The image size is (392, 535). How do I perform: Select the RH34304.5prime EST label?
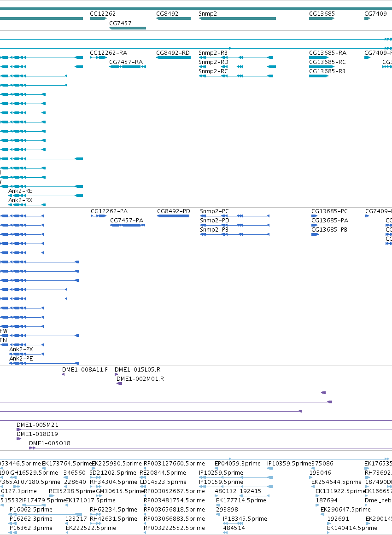[113, 482]
